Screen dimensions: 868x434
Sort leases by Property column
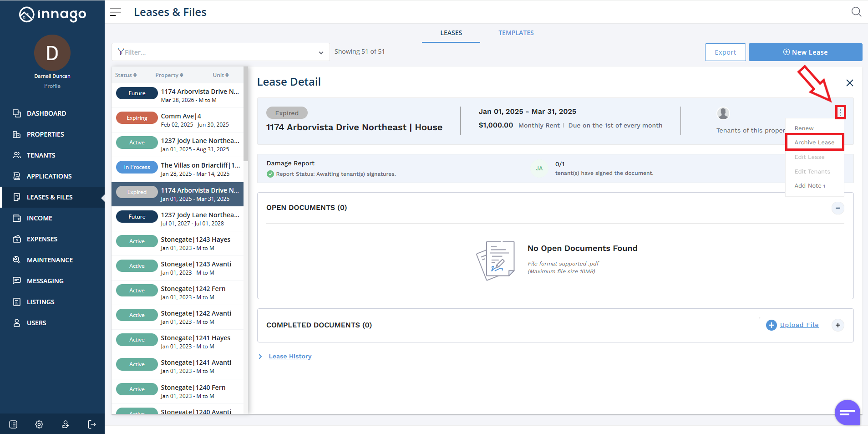[169, 75]
